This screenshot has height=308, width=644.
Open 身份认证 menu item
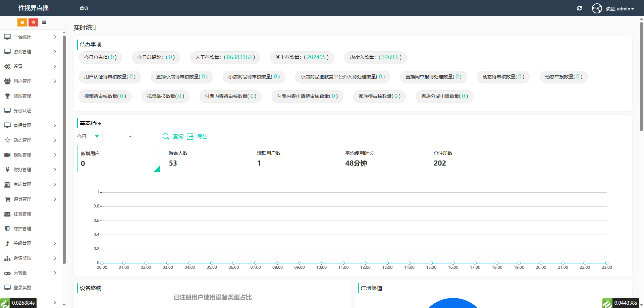click(22, 111)
